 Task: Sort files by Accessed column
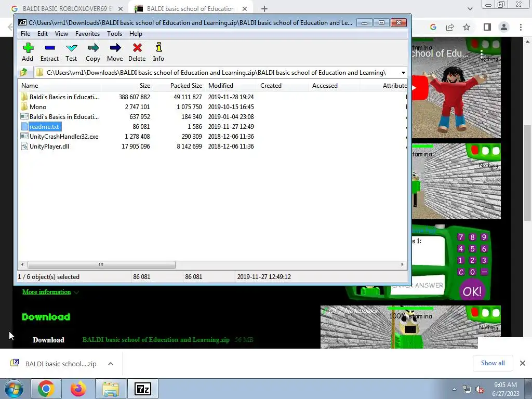pos(335,86)
